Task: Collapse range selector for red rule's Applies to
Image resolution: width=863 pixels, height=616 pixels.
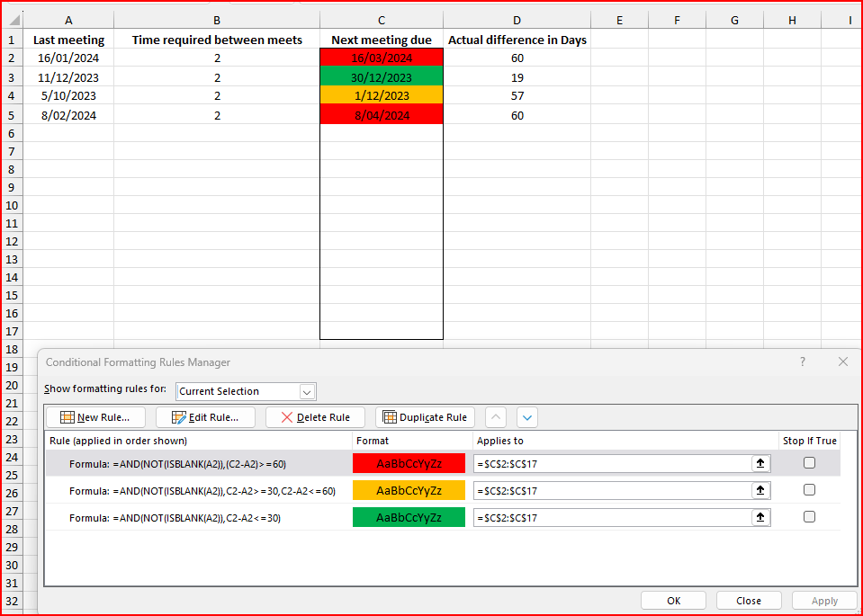Action: coord(760,464)
